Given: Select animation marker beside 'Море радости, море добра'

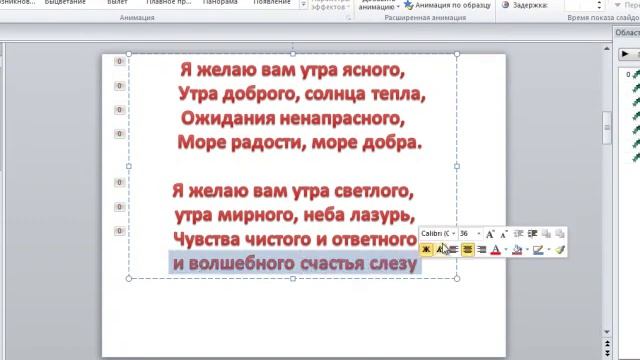Looking at the screenshot, I should [119, 134].
